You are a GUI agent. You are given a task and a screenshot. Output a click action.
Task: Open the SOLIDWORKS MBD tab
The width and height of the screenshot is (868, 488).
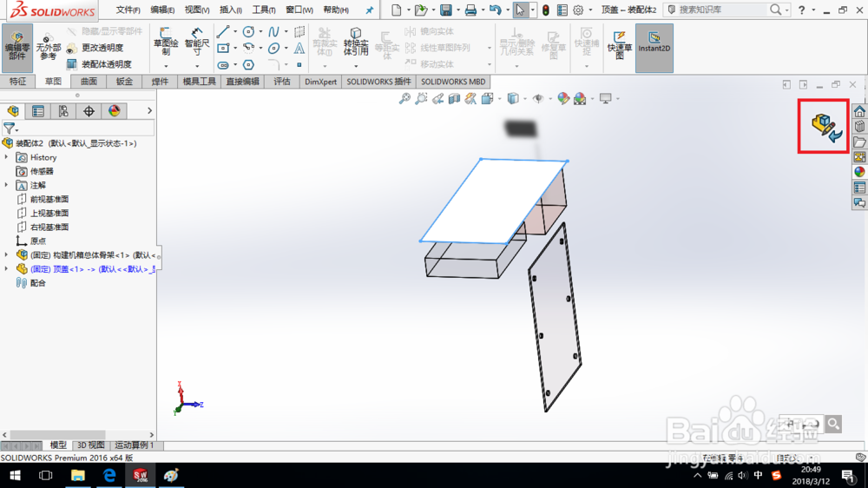click(453, 82)
